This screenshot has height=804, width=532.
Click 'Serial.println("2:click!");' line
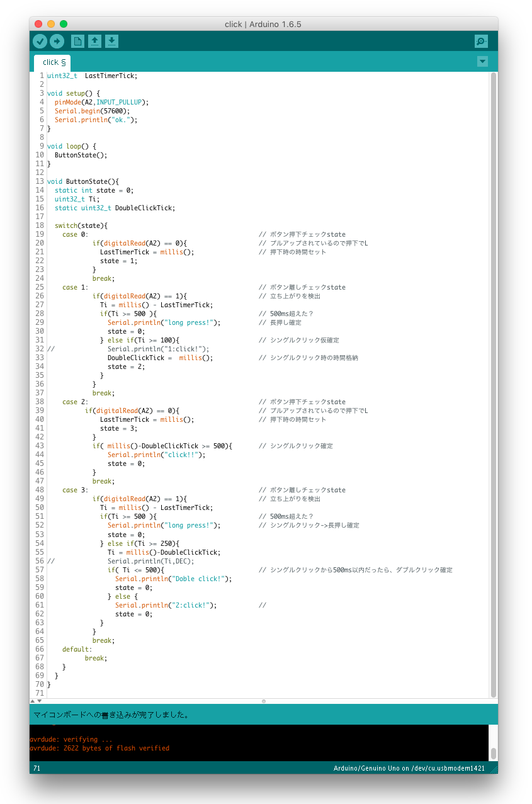(166, 605)
